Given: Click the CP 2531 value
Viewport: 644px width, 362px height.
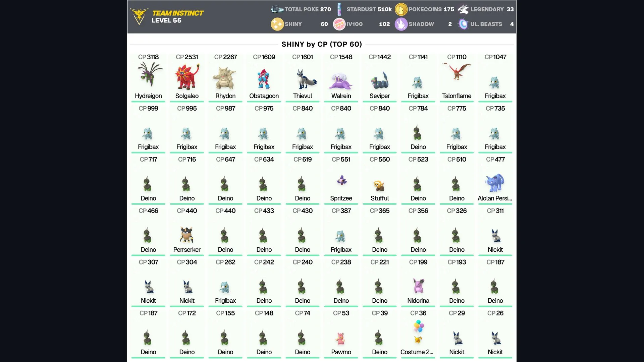Looking at the screenshot, I should 187,57.
